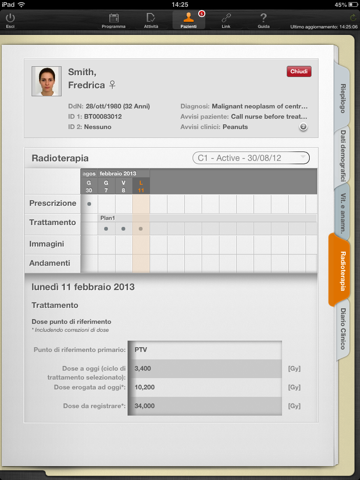Tap the refresh icon in top toolbar
The height and width of the screenshot is (480, 360).
click(x=353, y=17)
